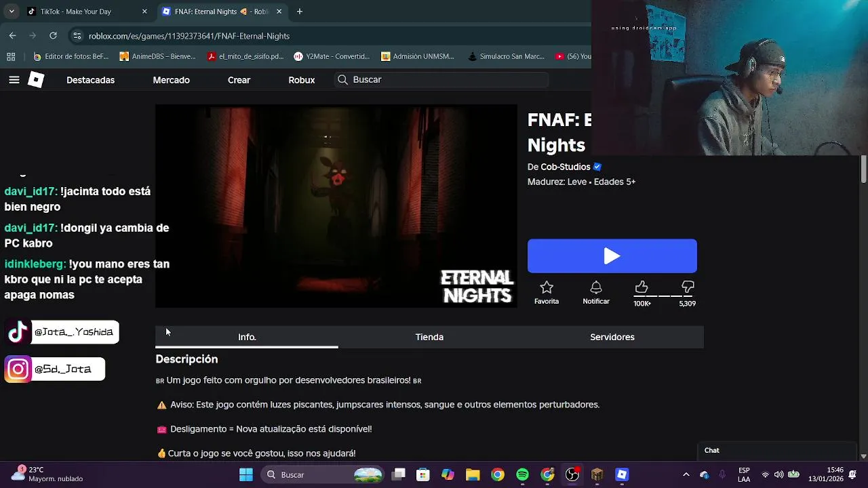Screen dimensions: 868x488
Task: Reload the current page
Action: (53, 36)
